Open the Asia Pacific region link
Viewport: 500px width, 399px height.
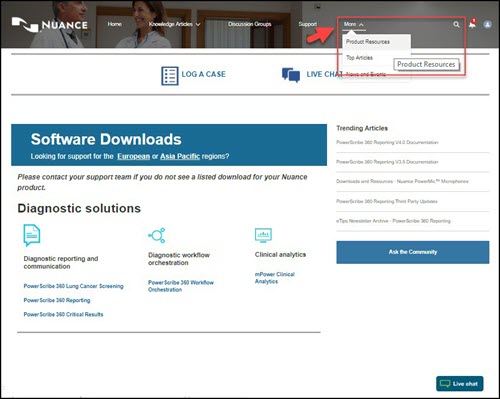180,156
